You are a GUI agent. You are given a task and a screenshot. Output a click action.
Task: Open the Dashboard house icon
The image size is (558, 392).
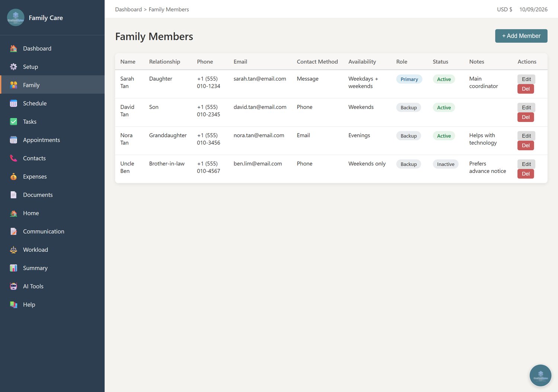13,48
